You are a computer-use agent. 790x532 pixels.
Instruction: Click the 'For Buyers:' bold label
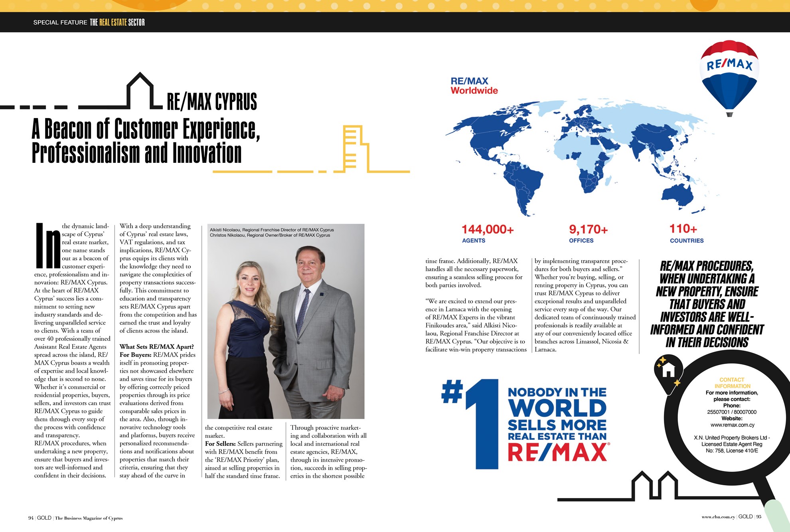point(135,355)
